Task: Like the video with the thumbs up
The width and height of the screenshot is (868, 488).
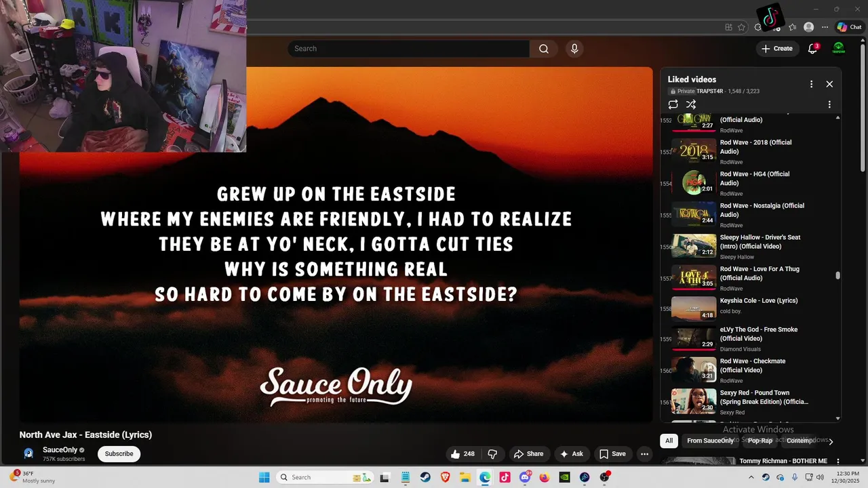Action: (x=462, y=454)
